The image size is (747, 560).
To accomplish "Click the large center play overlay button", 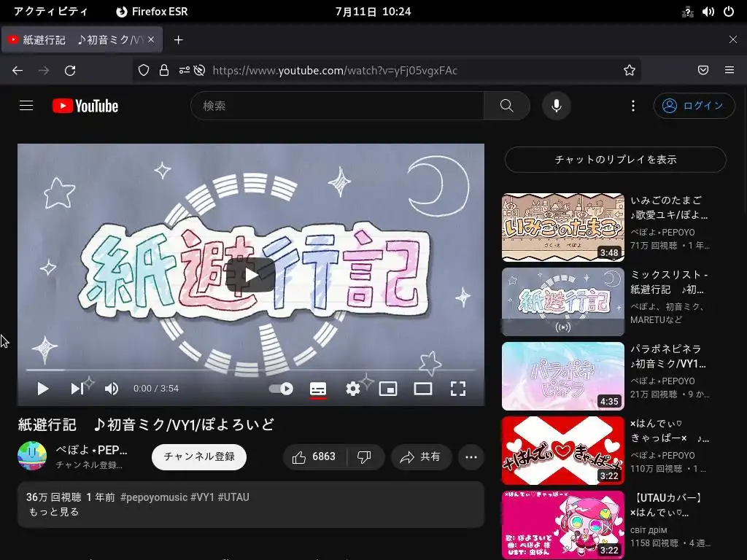I will [x=251, y=275].
